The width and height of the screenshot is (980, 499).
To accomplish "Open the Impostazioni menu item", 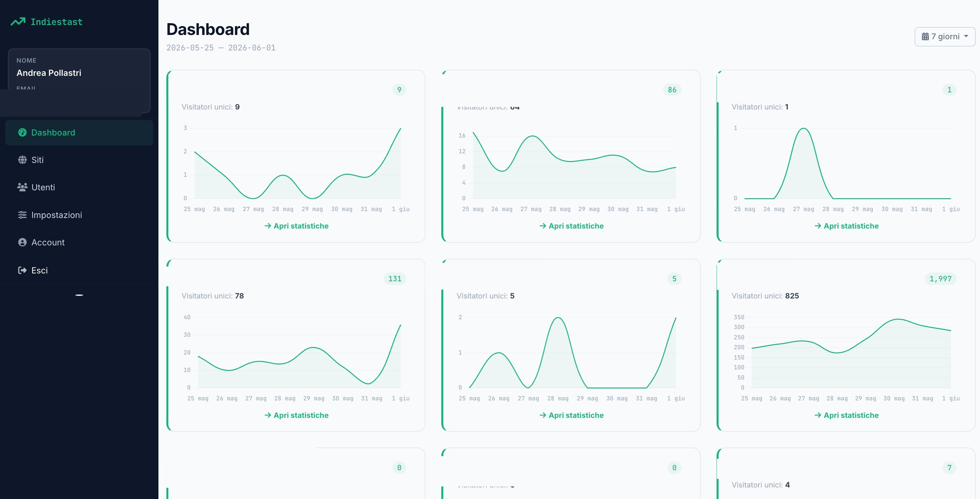I will (x=79, y=215).
